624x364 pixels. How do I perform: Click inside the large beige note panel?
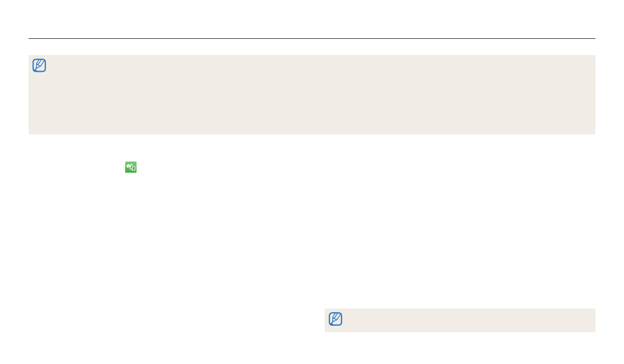tap(312, 94)
